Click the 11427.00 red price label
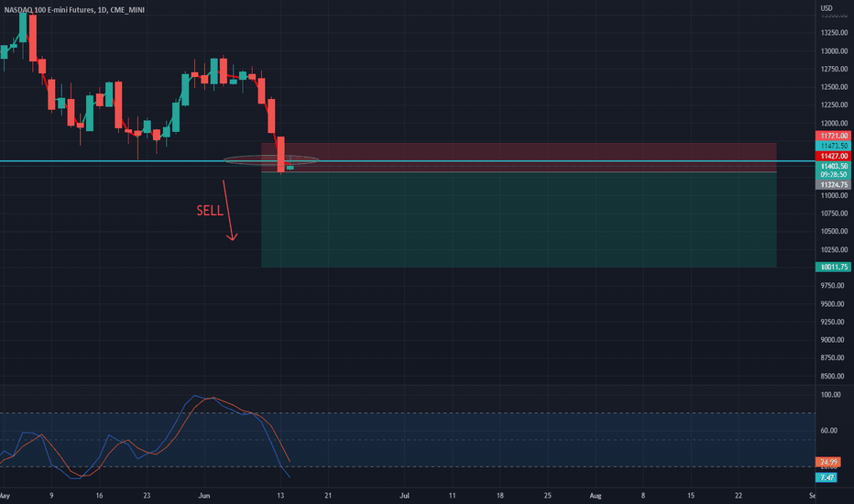This screenshot has height=504, width=854. click(833, 157)
